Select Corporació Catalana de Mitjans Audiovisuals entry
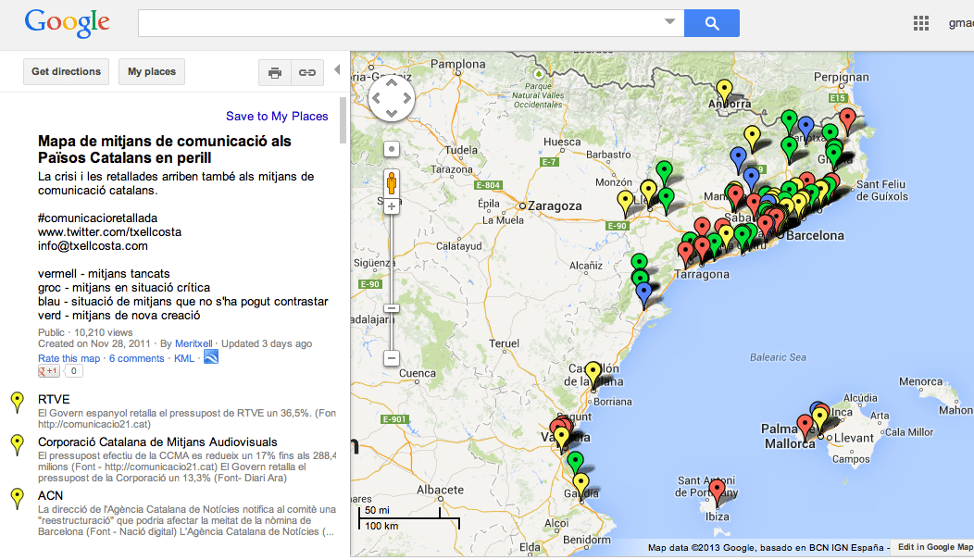974x560 pixels. point(157,442)
